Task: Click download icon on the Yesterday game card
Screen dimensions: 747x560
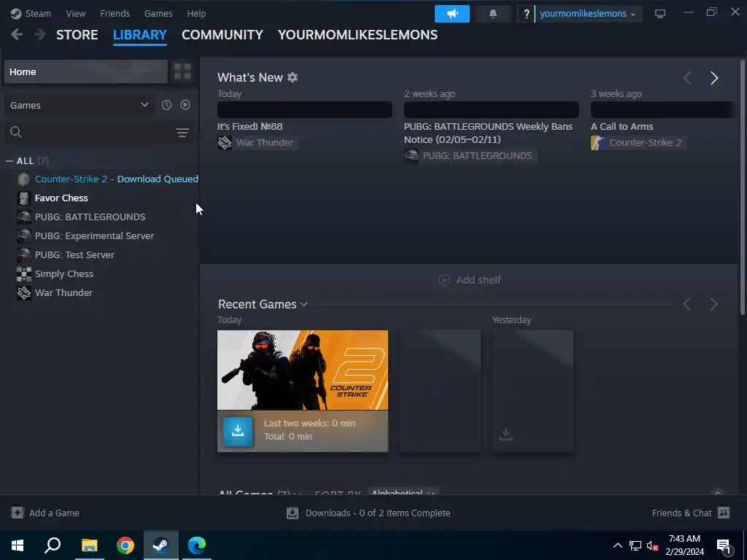Action: tap(506, 435)
